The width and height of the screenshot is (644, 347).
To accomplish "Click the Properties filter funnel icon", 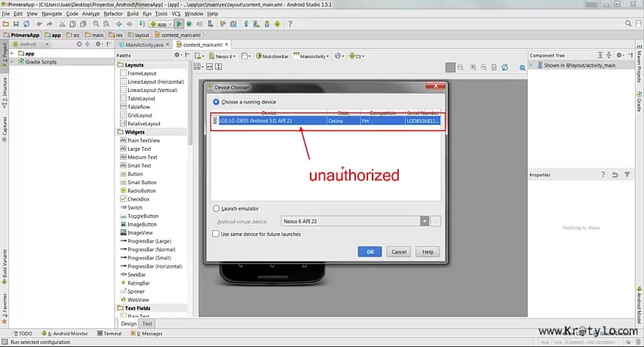I will coord(627,174).
